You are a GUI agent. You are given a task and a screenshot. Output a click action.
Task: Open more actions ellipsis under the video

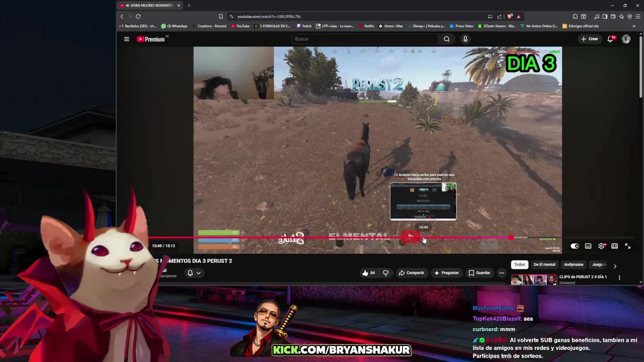[x=502, y=273]
